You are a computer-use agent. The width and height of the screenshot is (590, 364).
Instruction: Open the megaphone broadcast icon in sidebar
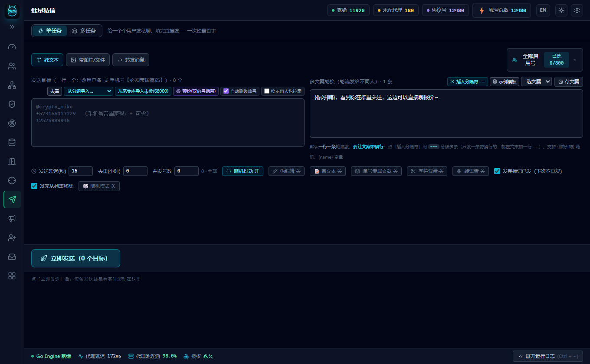point(12,218)
